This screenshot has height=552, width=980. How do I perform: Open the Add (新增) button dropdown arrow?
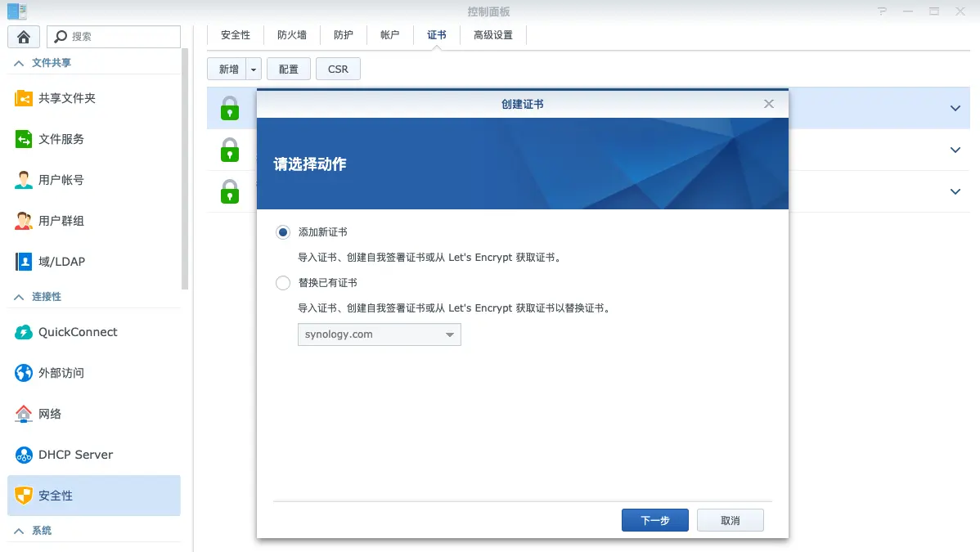point(253,70)
